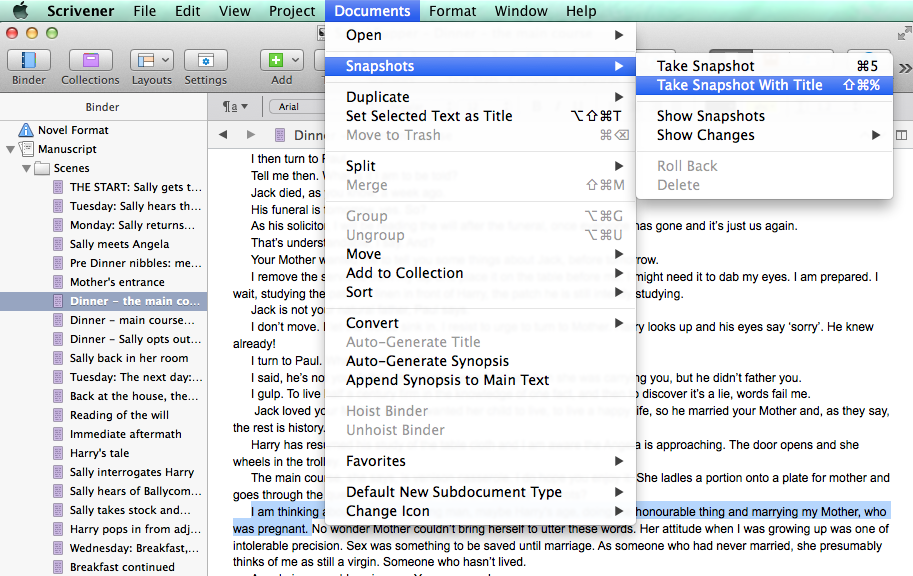Viewport: 913px width, 576px height.
Task: Open the paragraph style preset dropdown
Action: (235, 107)
